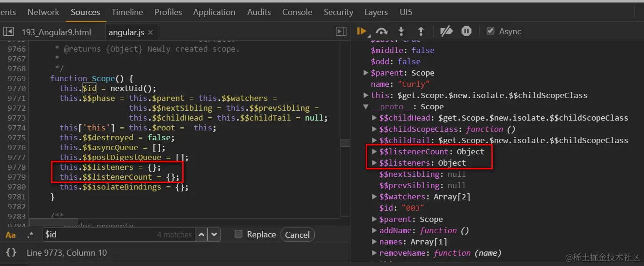
Task: Expand the first $parent: Scope entry
Action: [x=366, y=73]
